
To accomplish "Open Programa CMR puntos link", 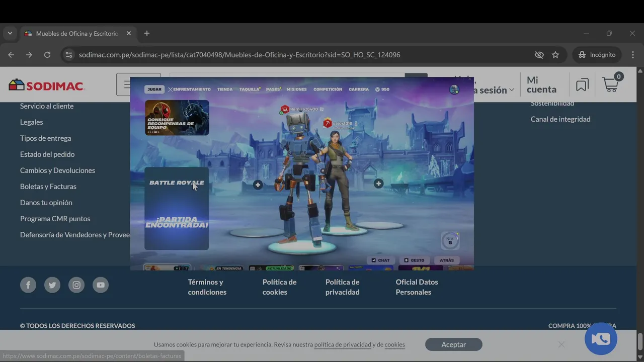I will coord(55,219).
